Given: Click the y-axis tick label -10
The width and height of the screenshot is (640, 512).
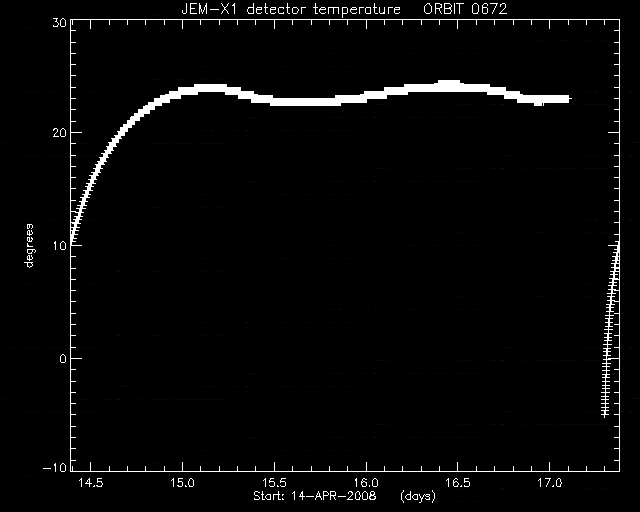Looking at the screenshot, I should (x=54, y=467).
